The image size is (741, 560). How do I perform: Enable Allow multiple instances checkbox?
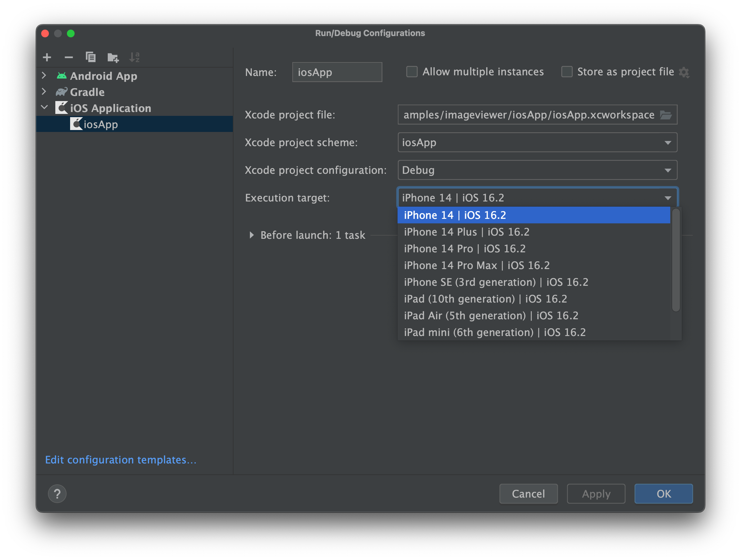[x=412, y=72]
